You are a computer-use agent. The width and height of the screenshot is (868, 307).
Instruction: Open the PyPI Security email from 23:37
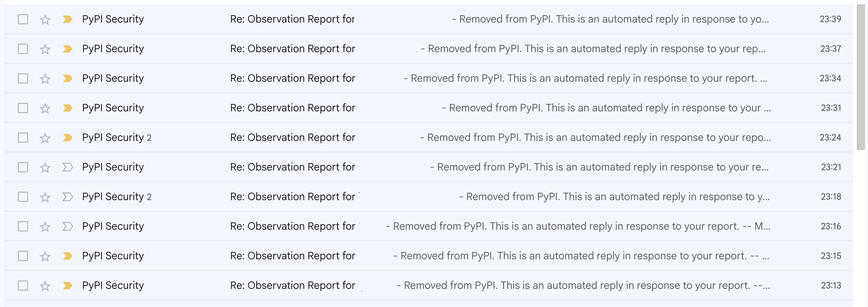point(428,49)
